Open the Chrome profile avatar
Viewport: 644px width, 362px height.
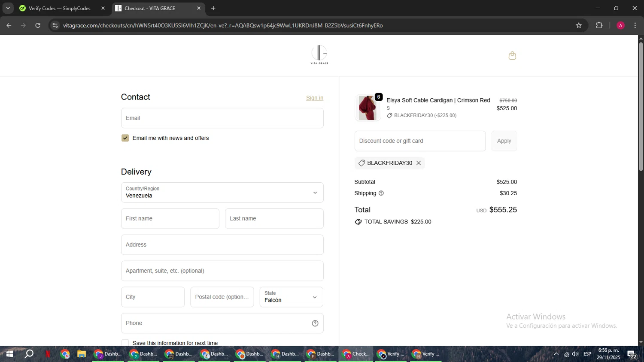coord(620,25)
